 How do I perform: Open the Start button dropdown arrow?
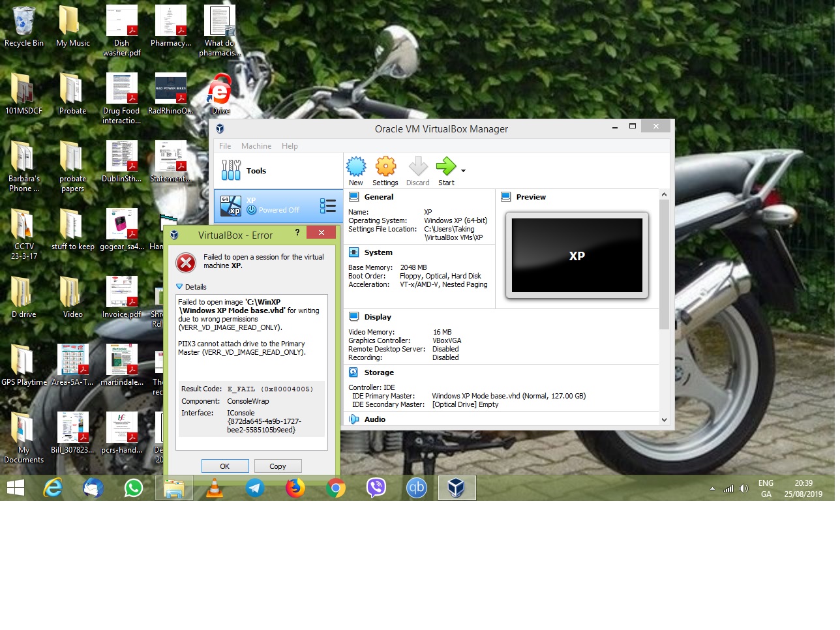464,171
